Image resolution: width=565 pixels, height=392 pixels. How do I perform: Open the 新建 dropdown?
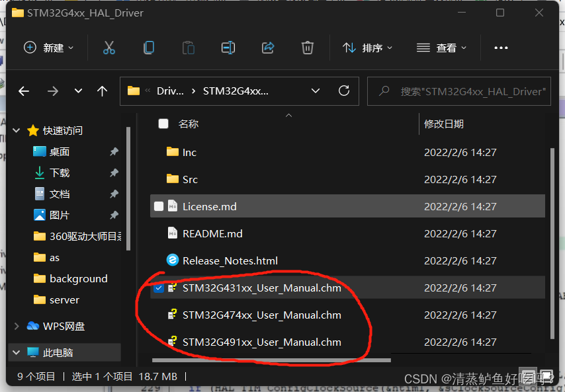click(49, 48)
